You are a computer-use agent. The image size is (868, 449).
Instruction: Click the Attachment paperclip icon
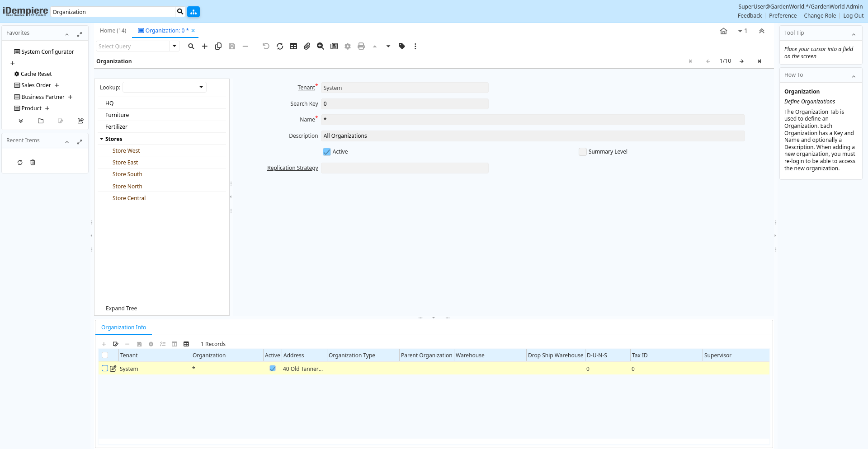(307, 46)
